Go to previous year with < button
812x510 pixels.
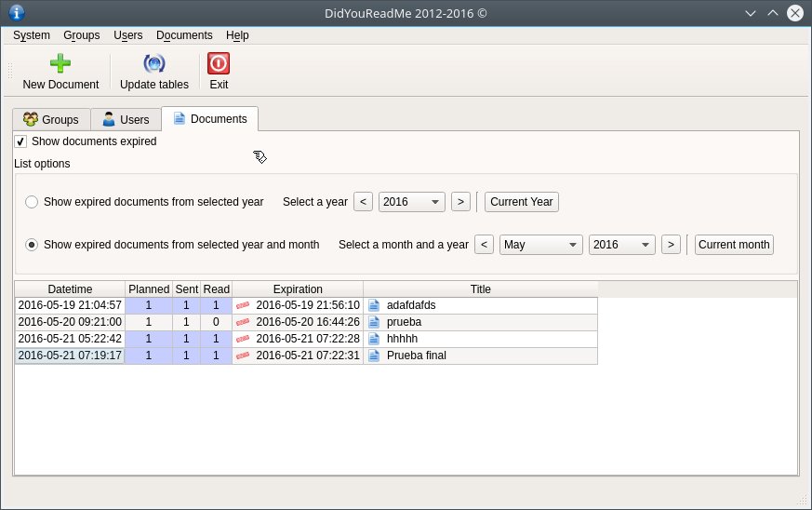click(363, 202)
